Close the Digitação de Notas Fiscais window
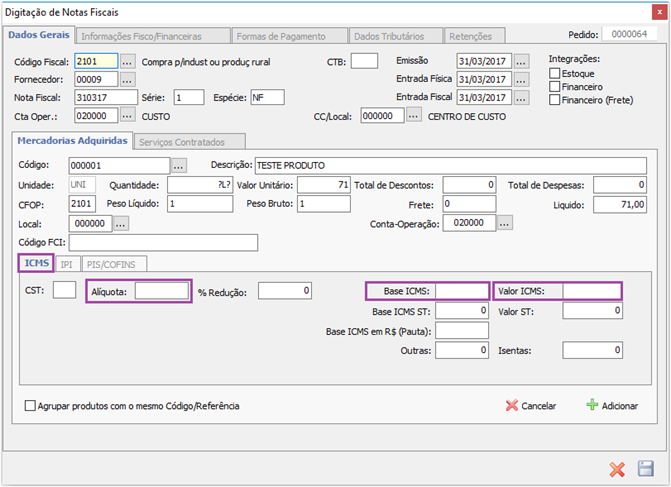Image resolution: width=671 pixels, height=487 pixels. [x=659, y=13]
